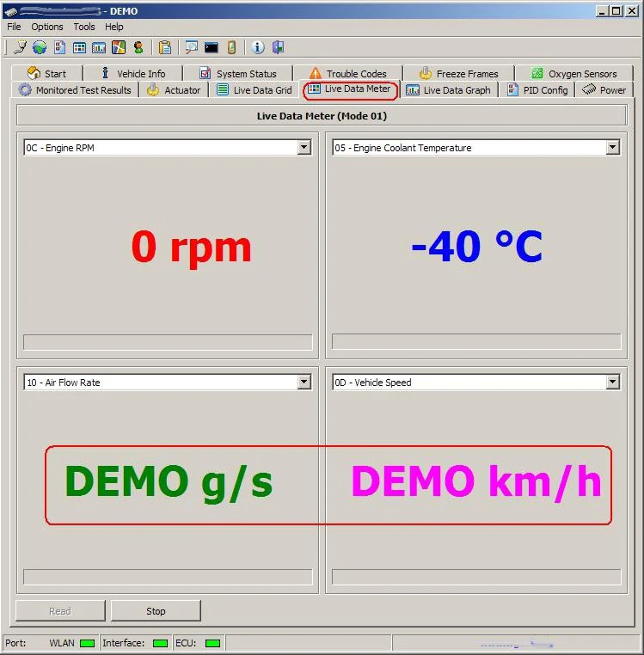Expand the Engine Coolant Temperature dropdown arrow
The image size is (644, 655).
[x=612, y=148]
